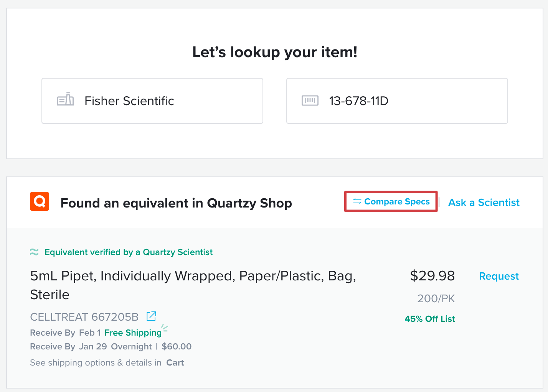The image size is (548, 392).
Task: Click the 'Free Shipping' label
Action: [x=133, y=333]
